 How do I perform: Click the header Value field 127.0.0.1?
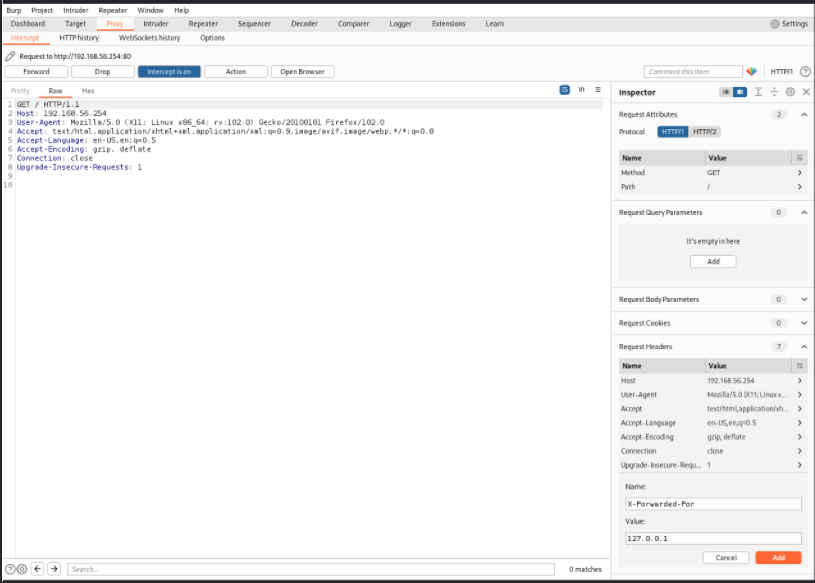pyautogui.click(x=713, y=538)
